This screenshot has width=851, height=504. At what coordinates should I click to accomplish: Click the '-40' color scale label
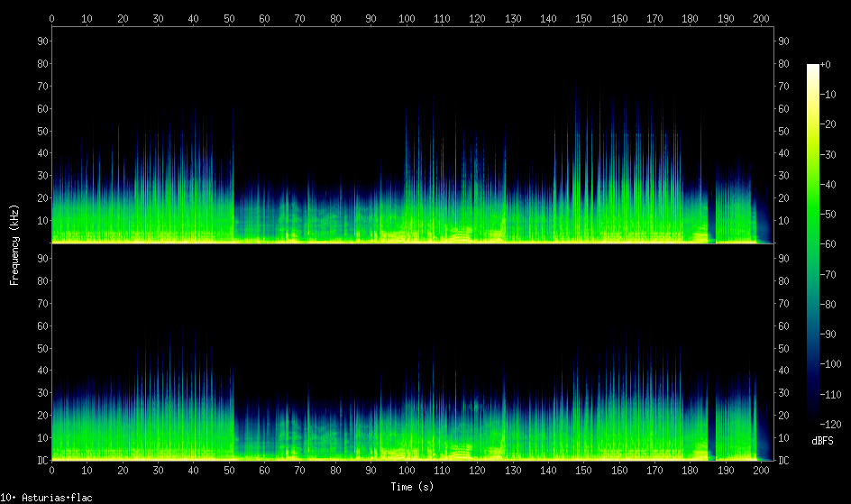tap(828, 185)
